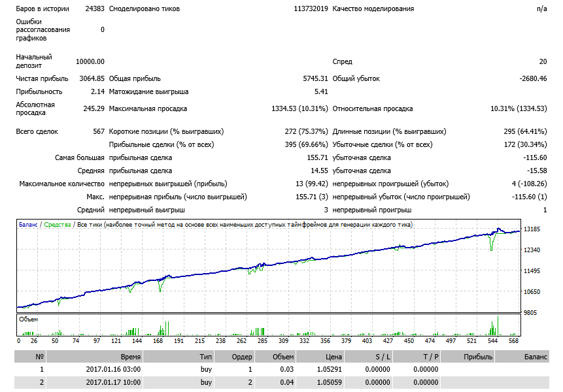Click the largest losing trade value -115.60

click(x=535, y=157)
